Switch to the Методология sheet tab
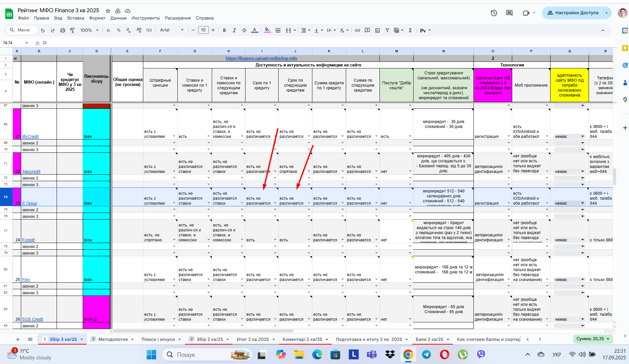The image size is (629, 364). pos(113,339)
